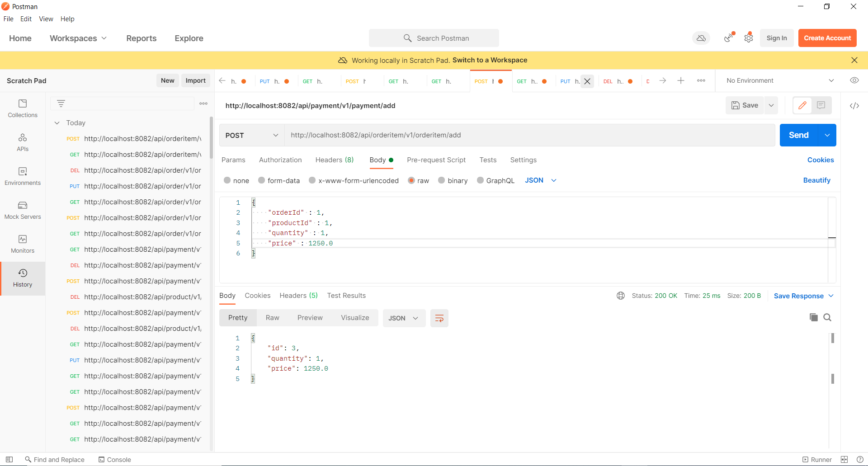Open the comments icon beside pencil
The height and width of the screenshot is (466, 868).
pos(821,105)
